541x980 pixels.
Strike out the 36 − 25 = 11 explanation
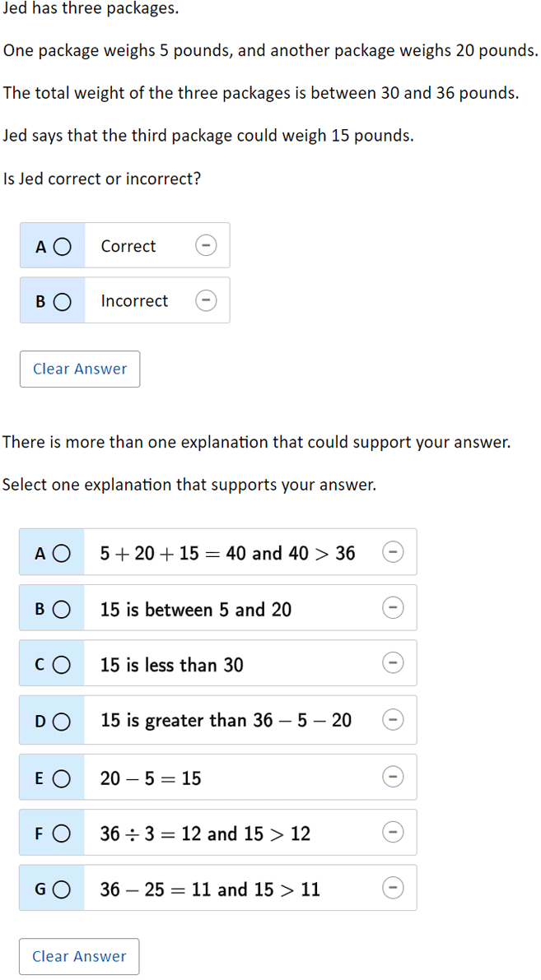pos(393,888)
